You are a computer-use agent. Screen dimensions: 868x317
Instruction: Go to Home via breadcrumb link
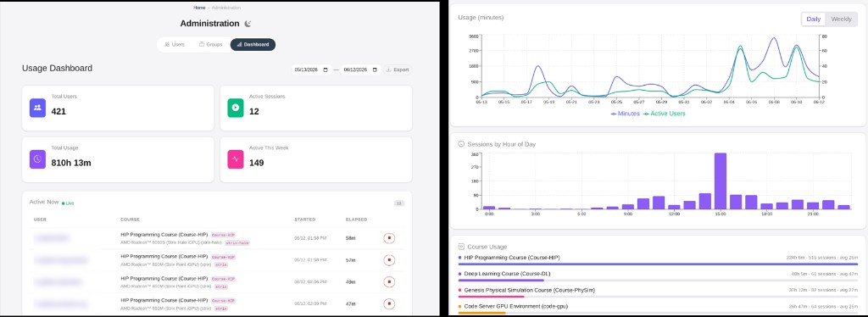(x=199, y=8)
